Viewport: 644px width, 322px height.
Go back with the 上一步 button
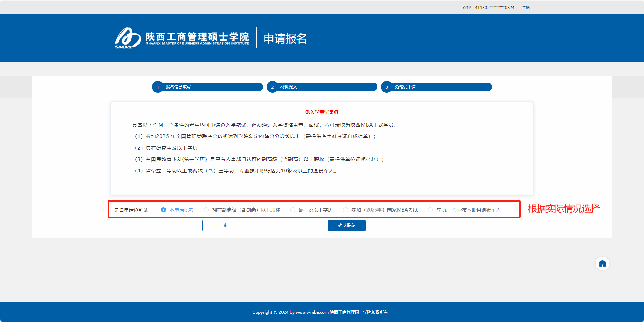(x=221, y=225)
